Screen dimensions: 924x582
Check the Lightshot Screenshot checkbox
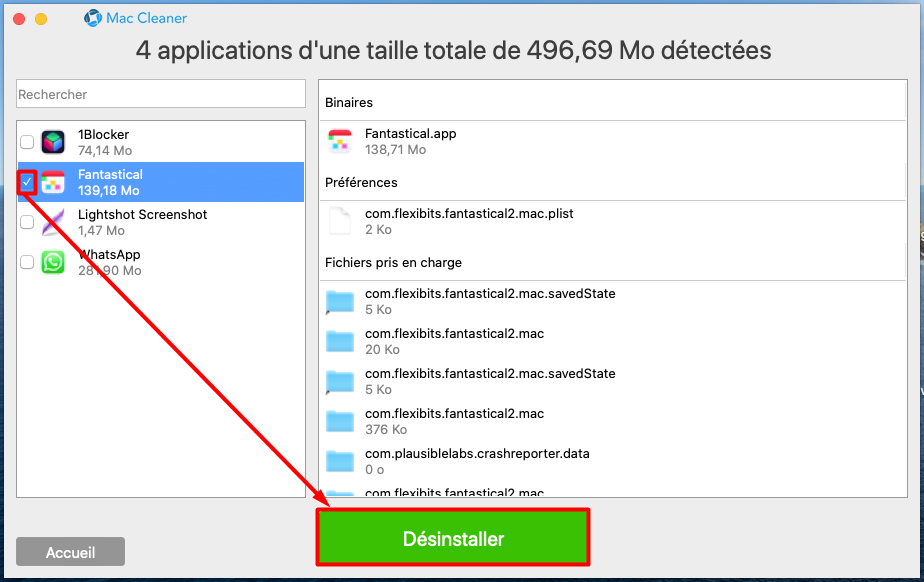27,222
